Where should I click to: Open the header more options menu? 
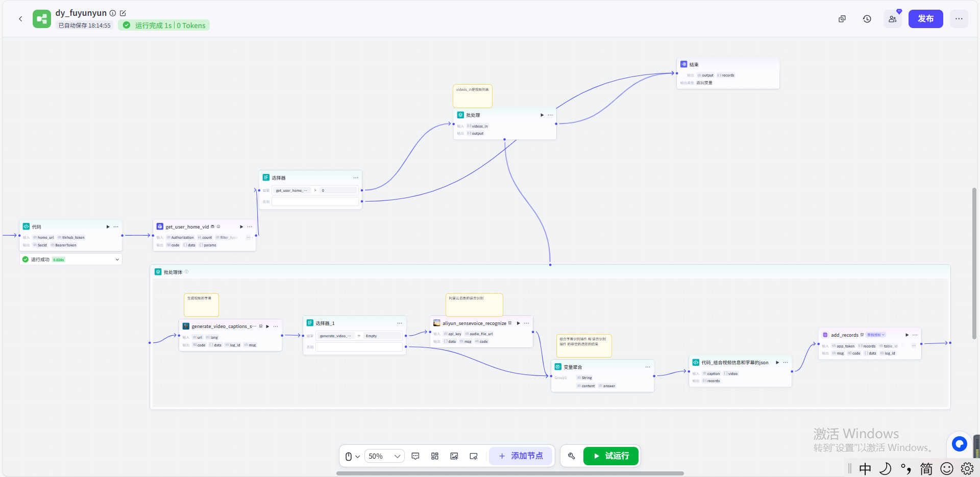959,19
